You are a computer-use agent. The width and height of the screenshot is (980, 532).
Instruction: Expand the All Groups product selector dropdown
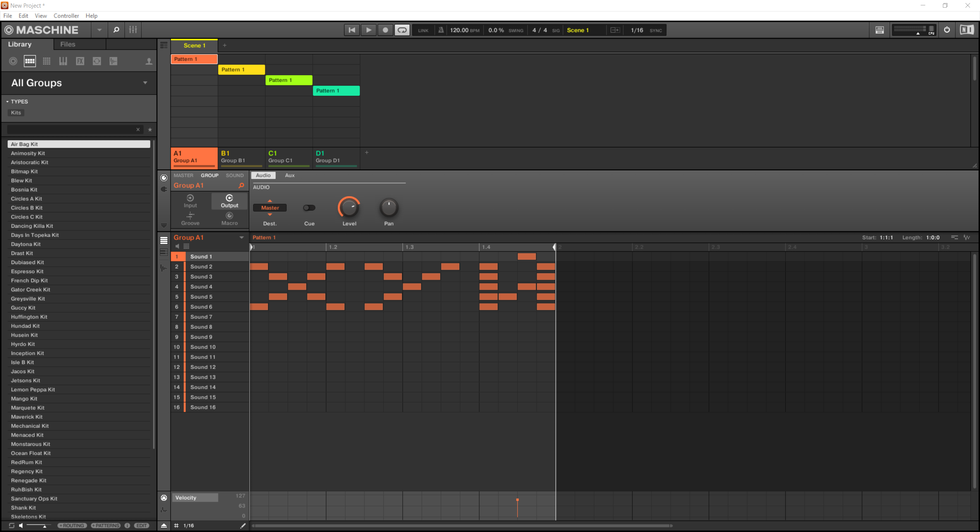(145, 83)
